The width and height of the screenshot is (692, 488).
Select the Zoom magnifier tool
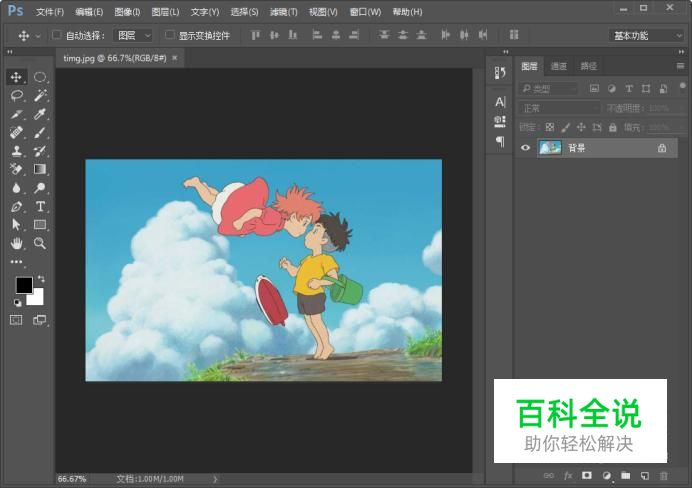point(40,243)
